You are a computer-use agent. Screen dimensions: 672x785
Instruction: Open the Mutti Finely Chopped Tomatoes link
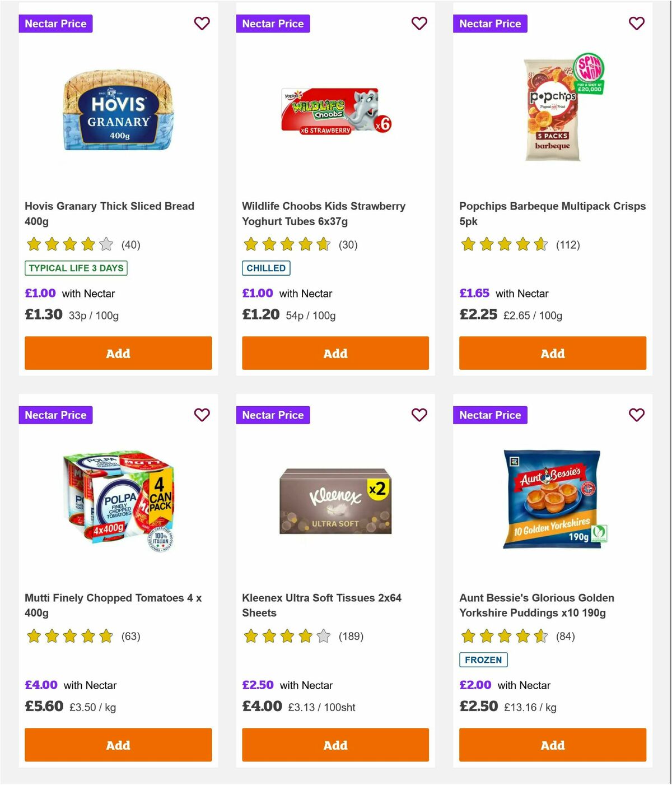[x=114, y=605]
